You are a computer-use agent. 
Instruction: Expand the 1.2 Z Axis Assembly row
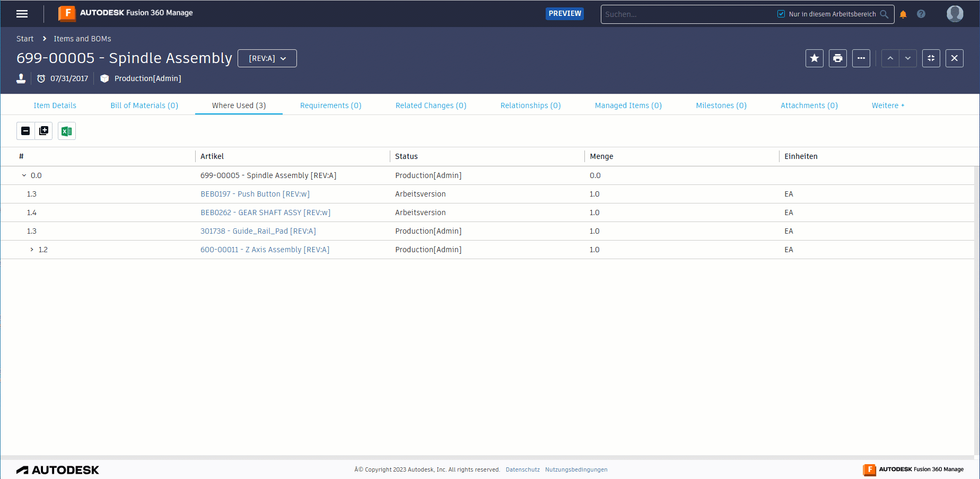(32, 250)
